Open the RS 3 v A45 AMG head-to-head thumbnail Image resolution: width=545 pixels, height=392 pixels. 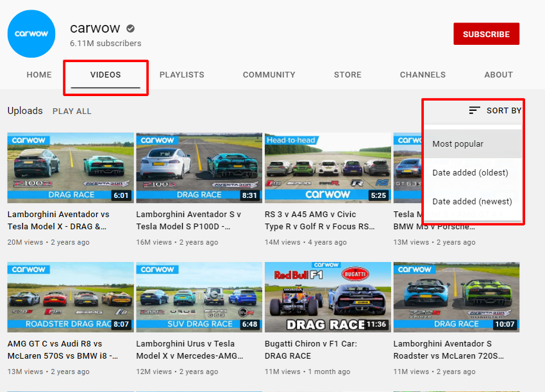(x=328, y=168)
